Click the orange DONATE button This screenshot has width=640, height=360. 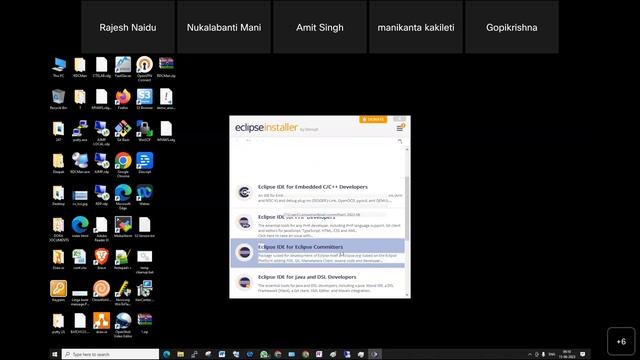(373, 119)
